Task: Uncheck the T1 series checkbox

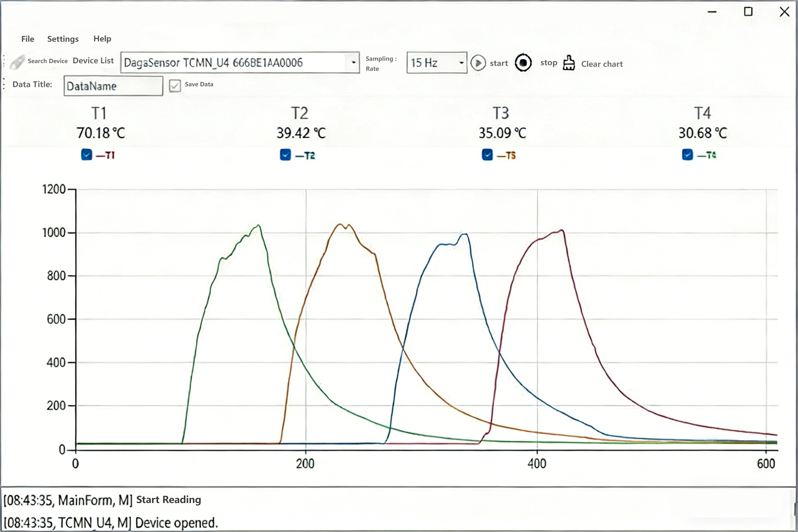Action: click(x=87, y=155)
